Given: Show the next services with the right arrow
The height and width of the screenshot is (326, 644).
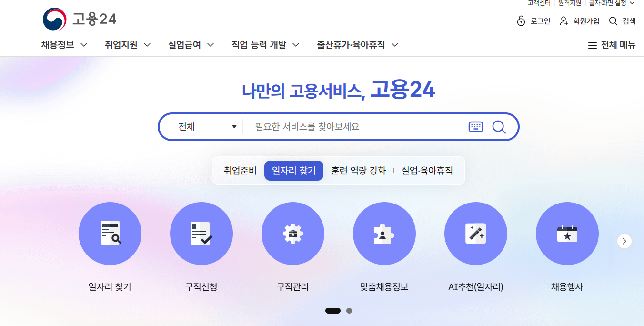Looking at the screenshot, I should click(x=624, y=241).
